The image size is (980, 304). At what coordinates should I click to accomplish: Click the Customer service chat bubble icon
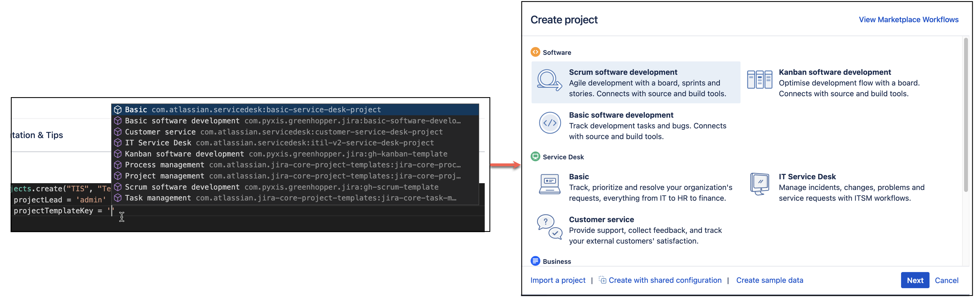(549, 227)
